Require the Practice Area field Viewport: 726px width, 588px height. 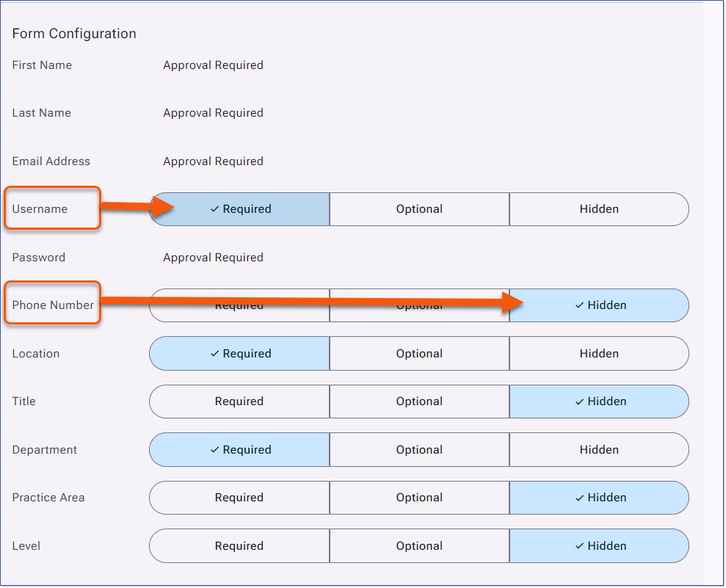(239, 498)
